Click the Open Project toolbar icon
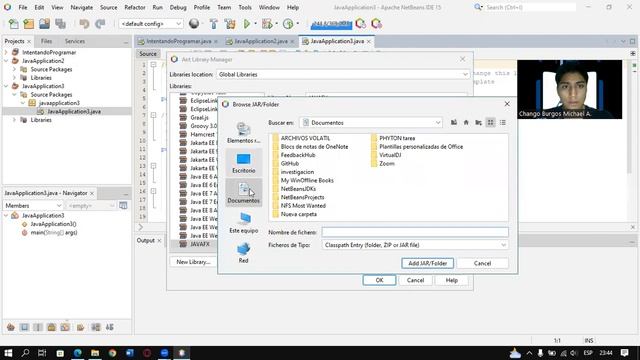The height and width of the screenshot is (360, 640). (44, 24)
